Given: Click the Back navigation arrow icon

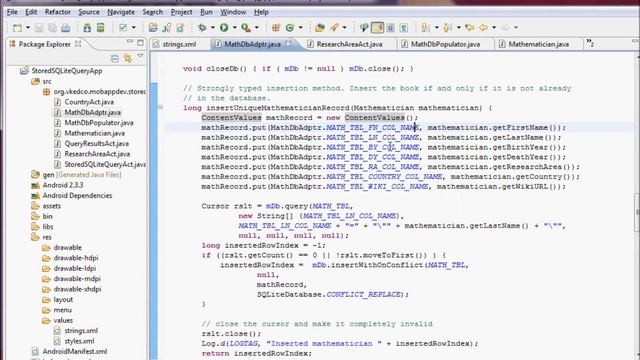Looking at the screenshot, I should 484,28.
